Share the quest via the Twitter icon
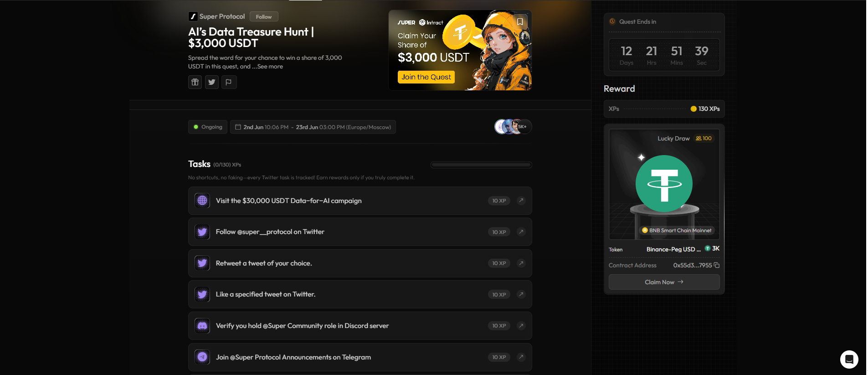 click(212, 82)
